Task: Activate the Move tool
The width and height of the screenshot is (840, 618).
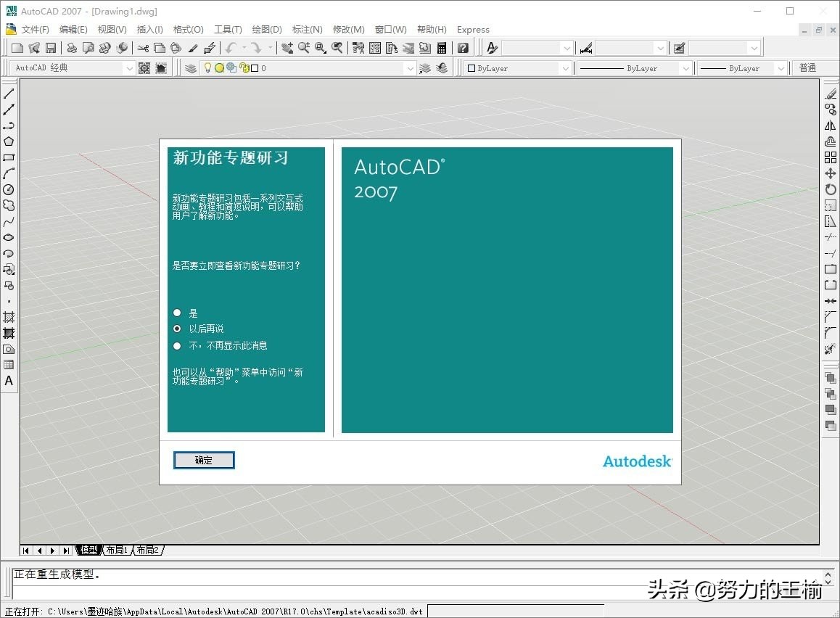Action: [x=830, y=173]
